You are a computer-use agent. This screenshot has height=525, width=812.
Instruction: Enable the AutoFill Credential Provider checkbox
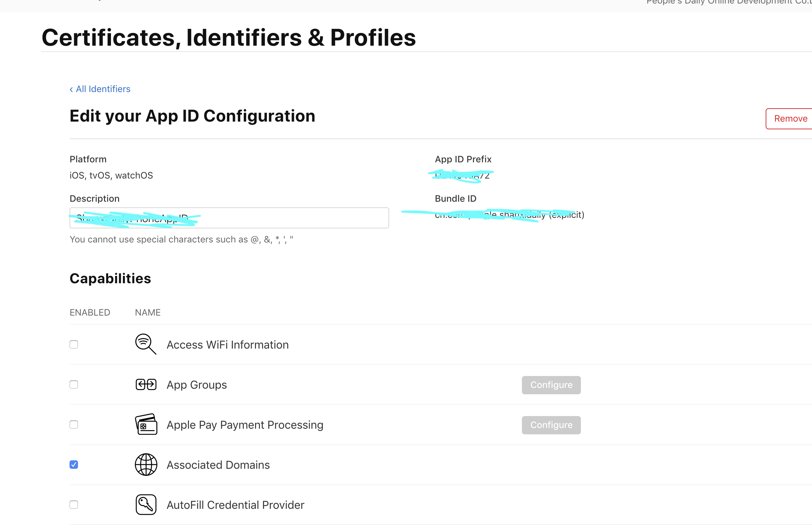pyautogui.click(x=74, y=505)
